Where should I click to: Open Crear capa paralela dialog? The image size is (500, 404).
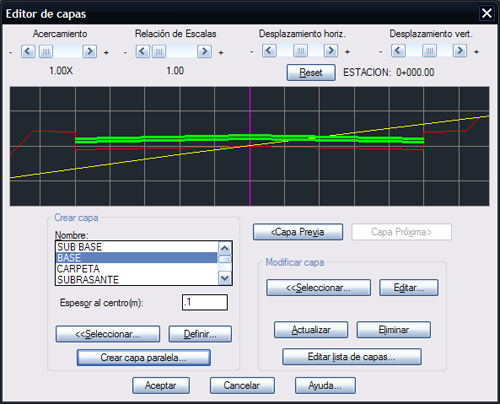(144, 358)
